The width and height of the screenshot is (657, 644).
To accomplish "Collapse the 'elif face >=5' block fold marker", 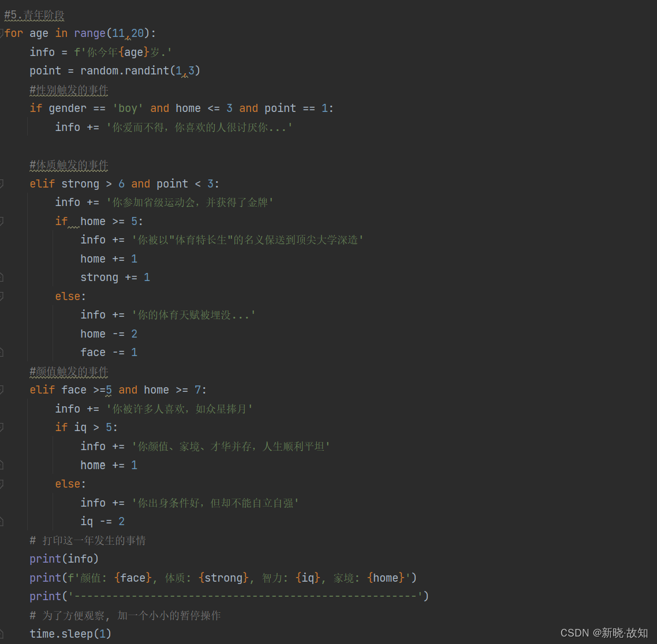I will [x=1, y=390].
